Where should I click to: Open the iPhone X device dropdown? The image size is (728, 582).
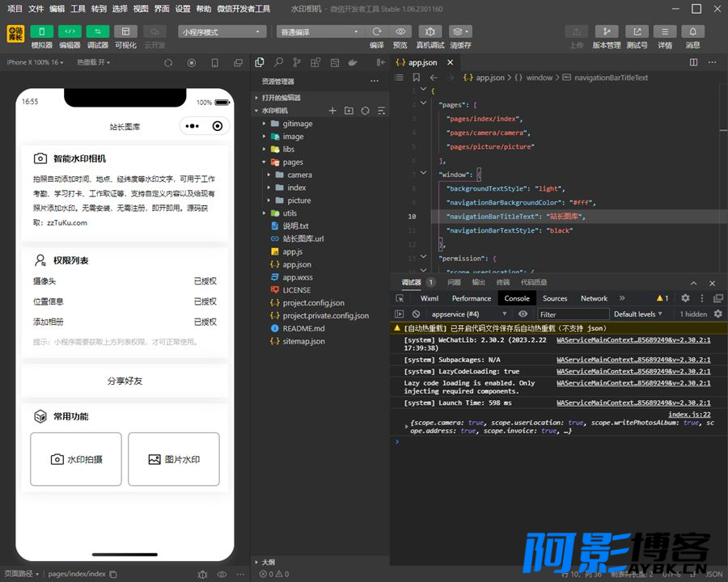(x=35, y=62)
